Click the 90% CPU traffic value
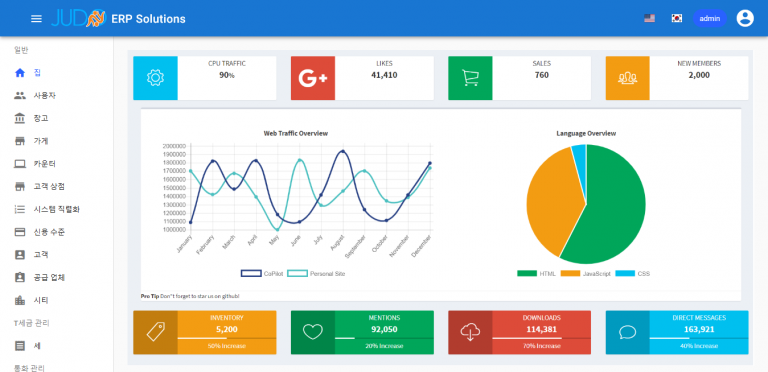This screenshot has width=768, height=372. coord(227,75)
